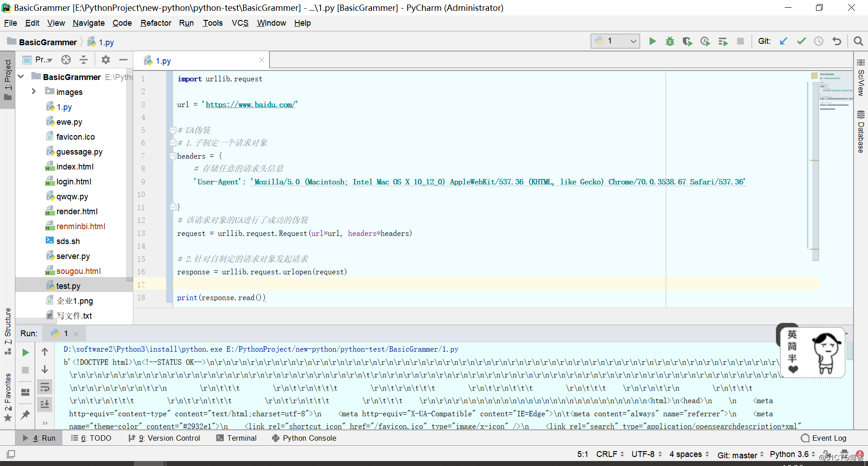Rerun the script in the Run panel
The image size is (868, 466).
tap(26, 353)
